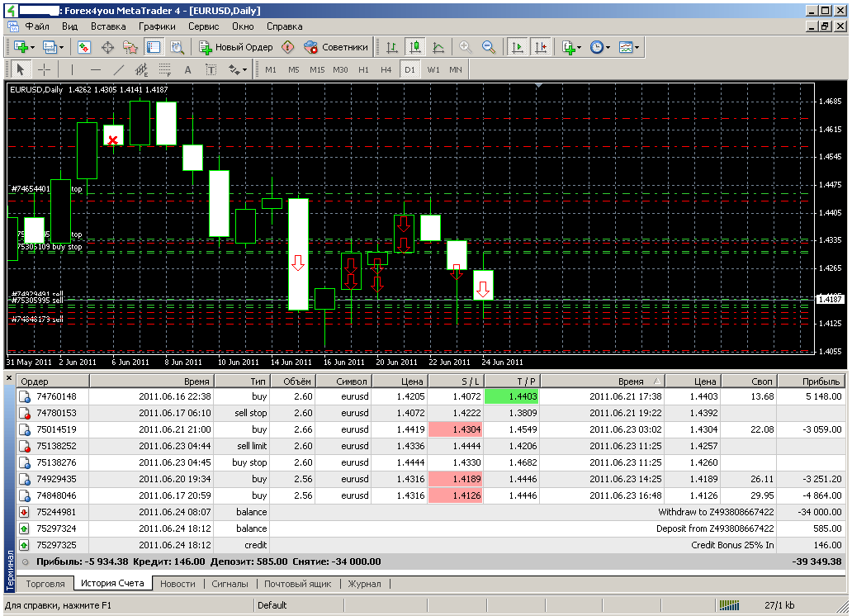Screen dimensions: 852x616
Task: Click the Новый Ордер button
Action: [236, 47]
